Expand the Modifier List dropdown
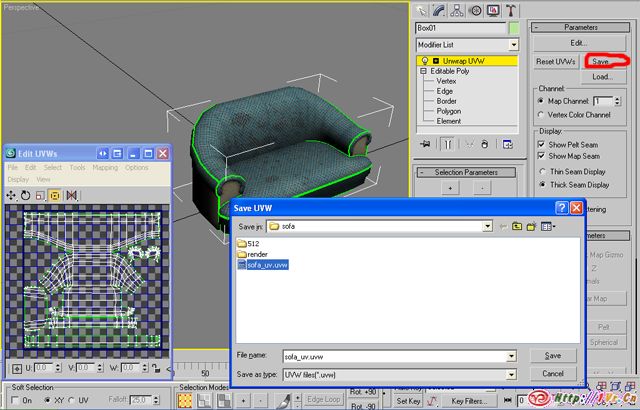The image size is (640, 410). pyautogui.click(x=513, y=45)
